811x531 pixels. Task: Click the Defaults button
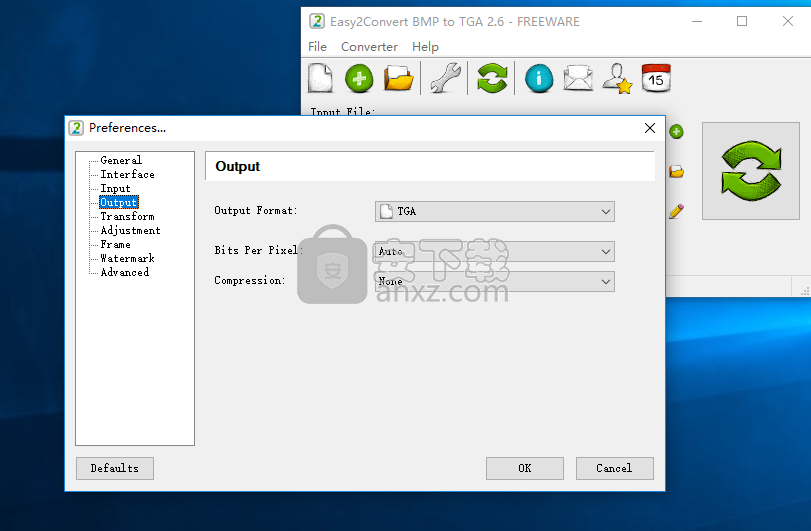115,468
